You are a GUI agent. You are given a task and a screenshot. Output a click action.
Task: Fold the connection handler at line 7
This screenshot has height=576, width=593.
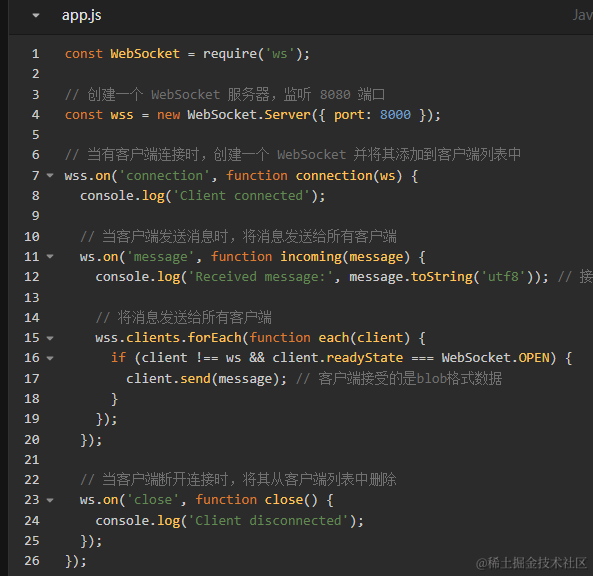pyautogui.click(x=50, y=175)
